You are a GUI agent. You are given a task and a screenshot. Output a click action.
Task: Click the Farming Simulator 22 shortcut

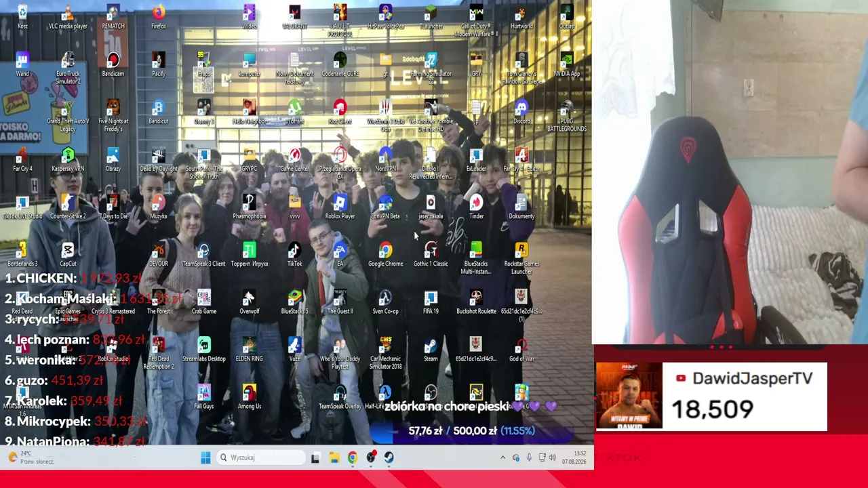[x=431, y=69]
